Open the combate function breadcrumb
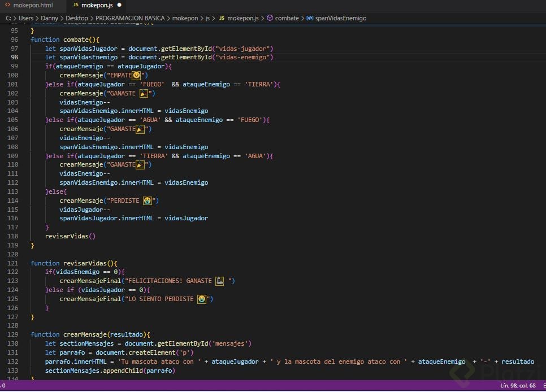Image resolution: width=546 pixels, height=392 pixels. (287, 18)
